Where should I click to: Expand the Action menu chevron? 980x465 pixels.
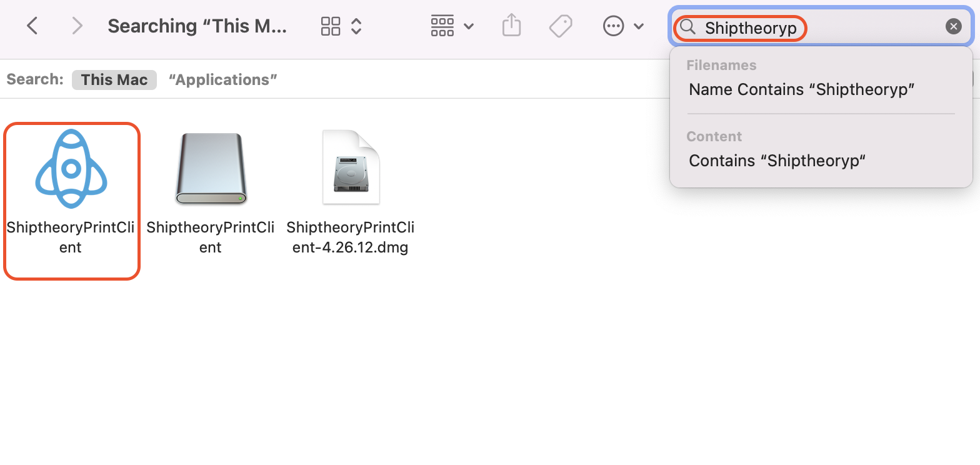coord(639,26)
